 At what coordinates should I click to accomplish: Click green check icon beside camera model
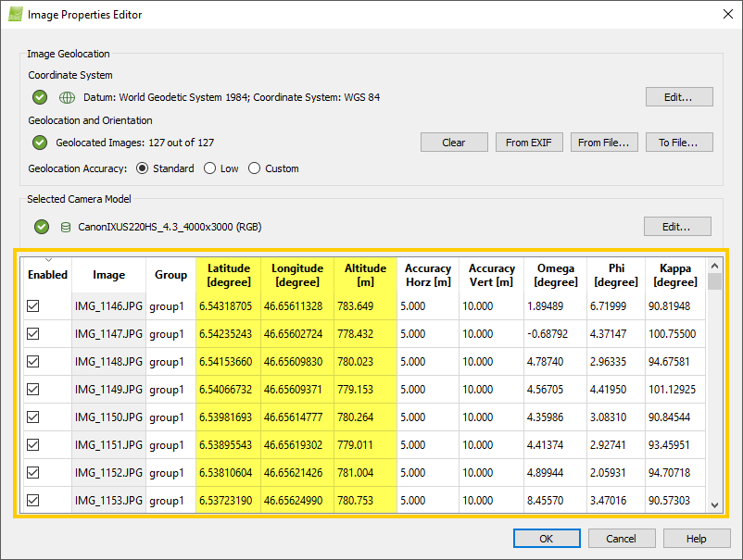(x=40, y=227)
